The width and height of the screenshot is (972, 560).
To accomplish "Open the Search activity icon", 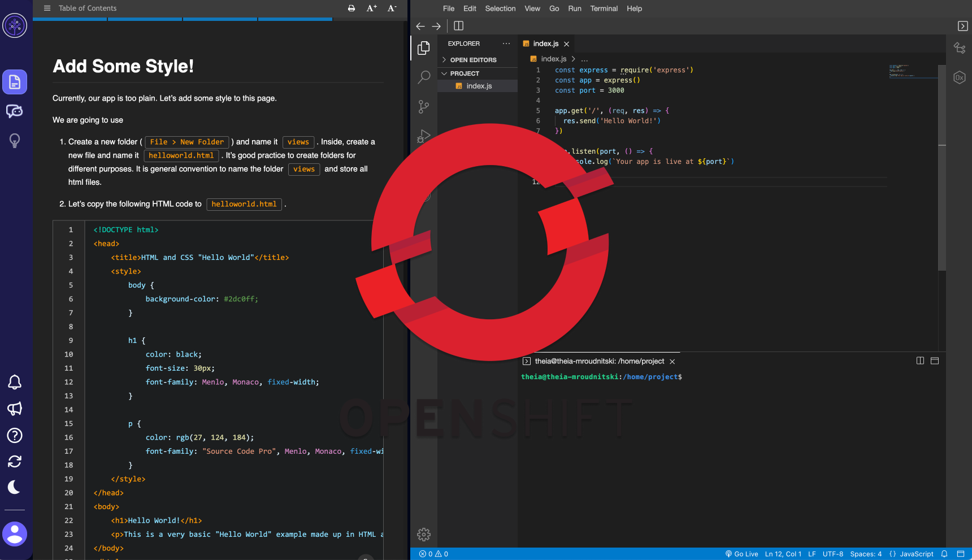I will pyautogui.click(x=424, y=77).
